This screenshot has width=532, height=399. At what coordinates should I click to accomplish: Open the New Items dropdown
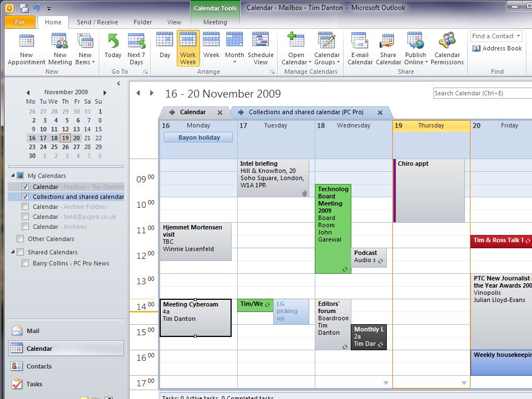85,49
